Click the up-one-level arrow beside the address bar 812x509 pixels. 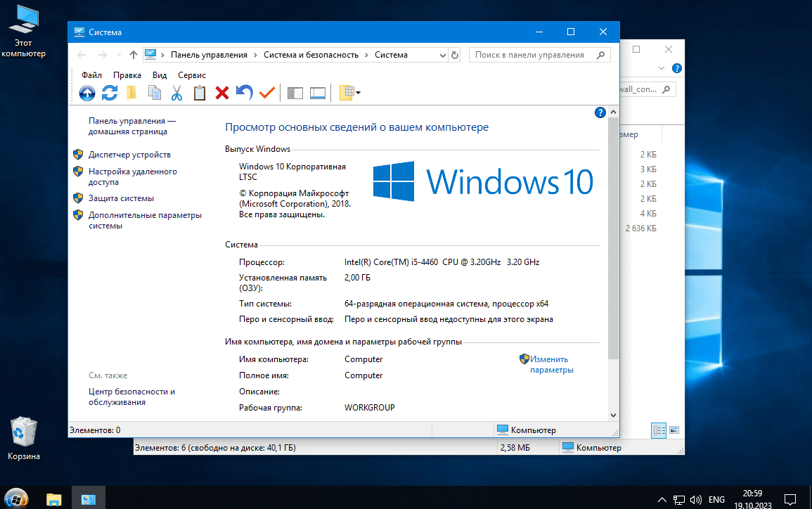pos(134,55)
